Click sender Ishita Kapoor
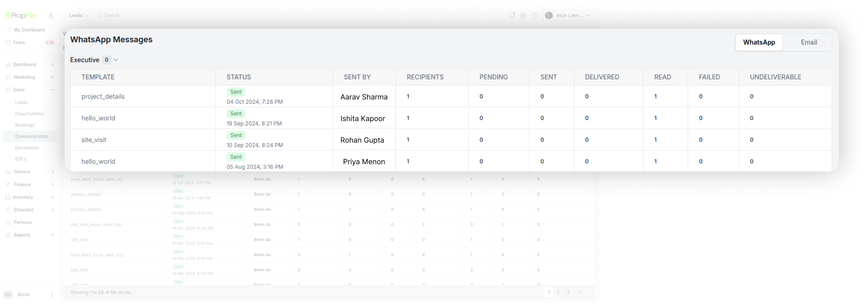This screenshot has height=304, width=868. click(x=363, y=119)
